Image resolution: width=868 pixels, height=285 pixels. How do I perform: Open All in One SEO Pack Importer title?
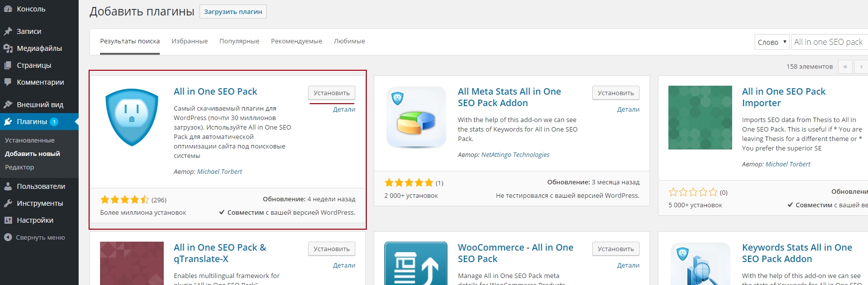click(783, 97)
